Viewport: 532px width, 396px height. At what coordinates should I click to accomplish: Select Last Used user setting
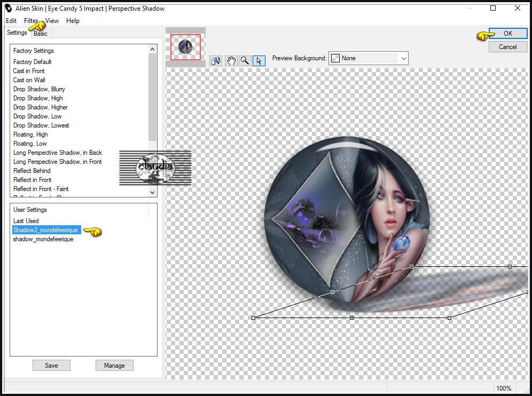[26, 221]
